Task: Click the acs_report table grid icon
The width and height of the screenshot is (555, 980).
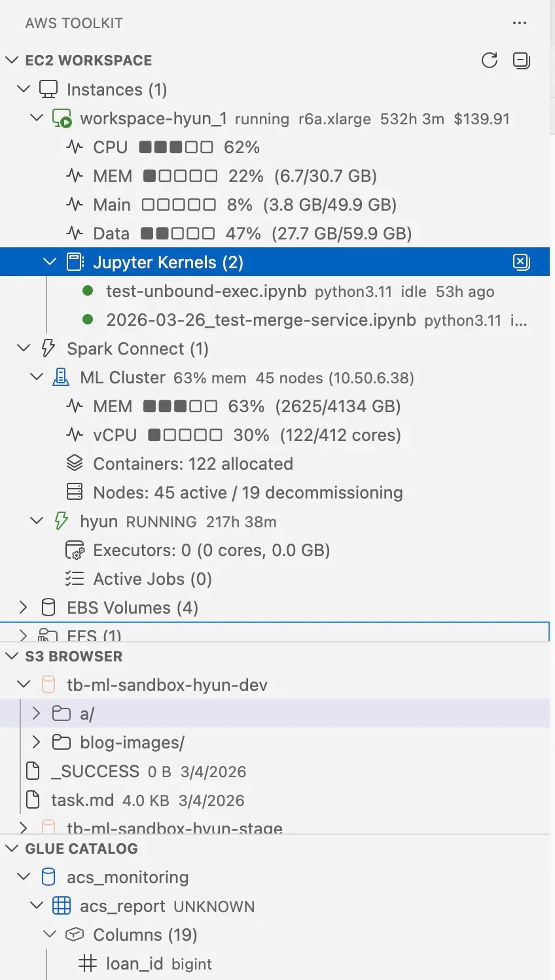Action: [x=62, y=906]
